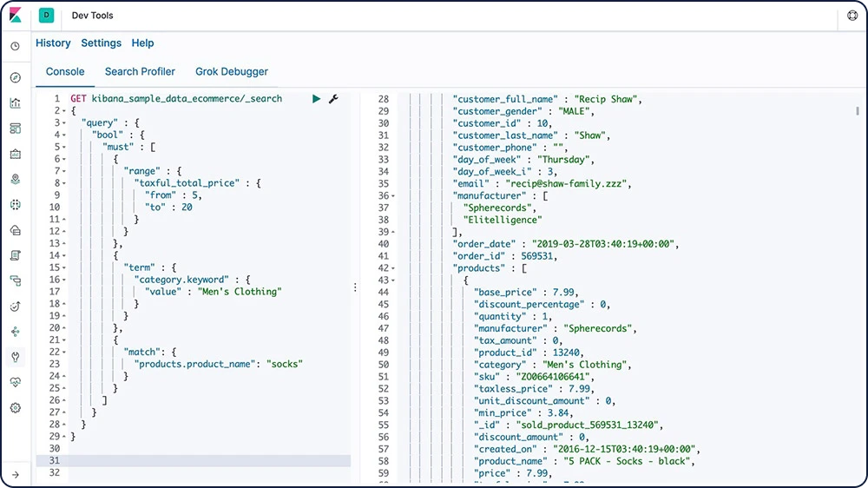Image resolution: width=868 pixels, height=488 pixels.
Task: Open Machine Learning icon in sidebar
Action: [x=16, y=205]
